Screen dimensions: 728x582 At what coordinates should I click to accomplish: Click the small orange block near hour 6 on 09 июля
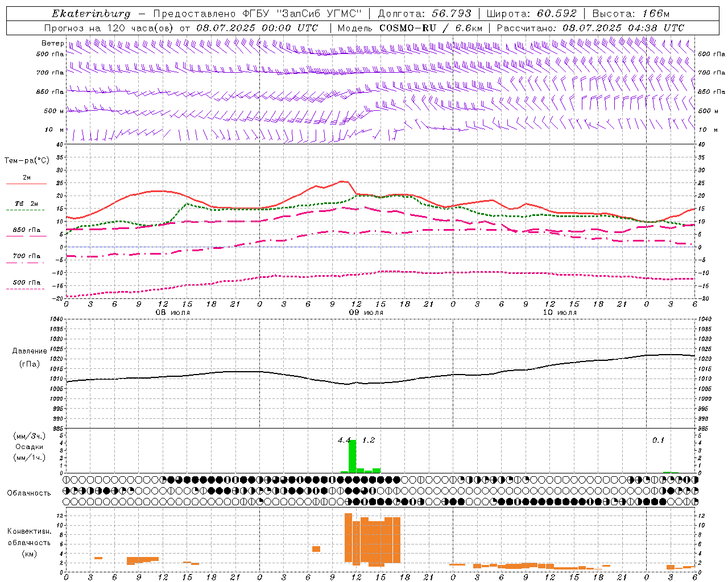[316, 549]
